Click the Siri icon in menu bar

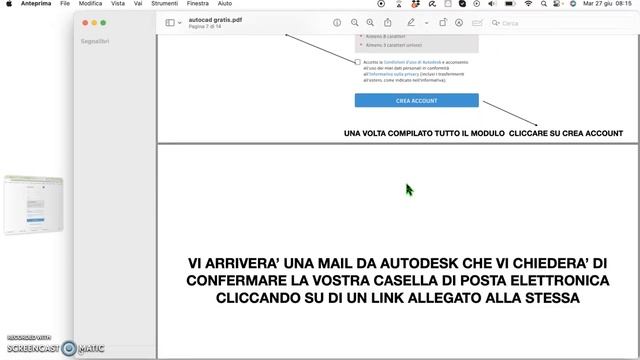573,4
